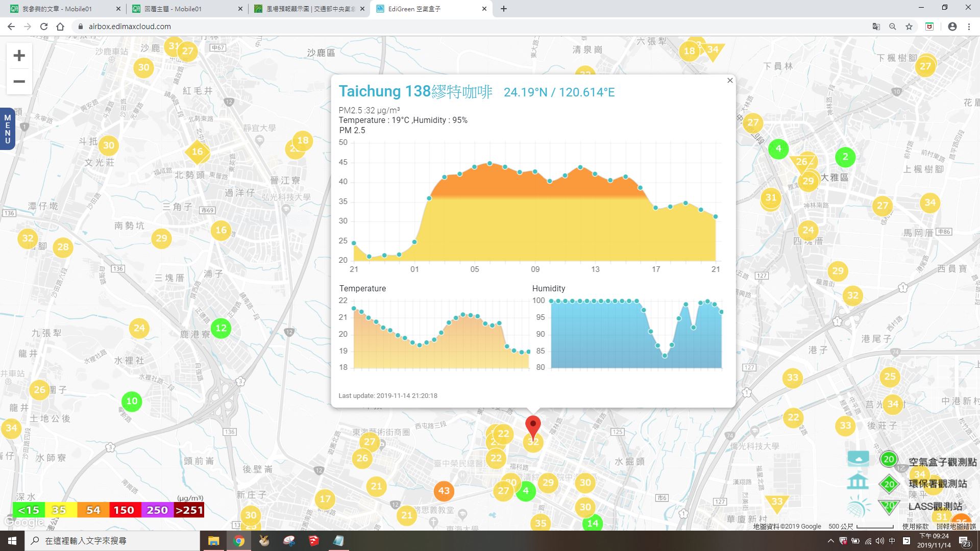Screen dimensions: 980x551
Task: Switch to 風場預報顯示圖 weather tab
Action: tap(309, 9)
